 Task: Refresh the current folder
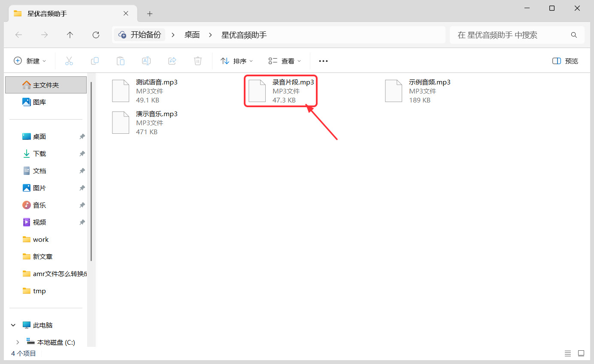click(x=96, y=35)
